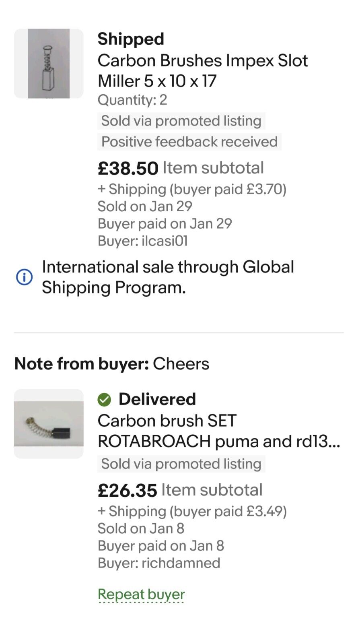
Task: Click the £38.50 item subtotal
Action: click(x=128, y=168)
